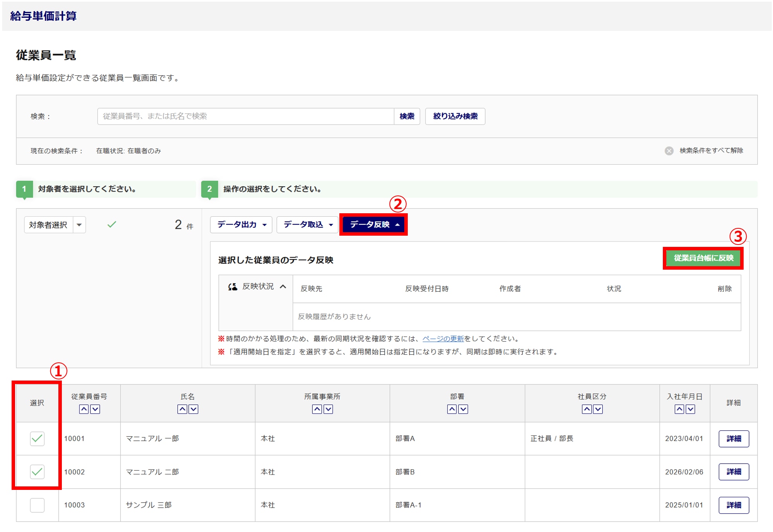Sort 部署 column descending
Image resolution: width=773 pixels, height=532 pixels.
463,409
